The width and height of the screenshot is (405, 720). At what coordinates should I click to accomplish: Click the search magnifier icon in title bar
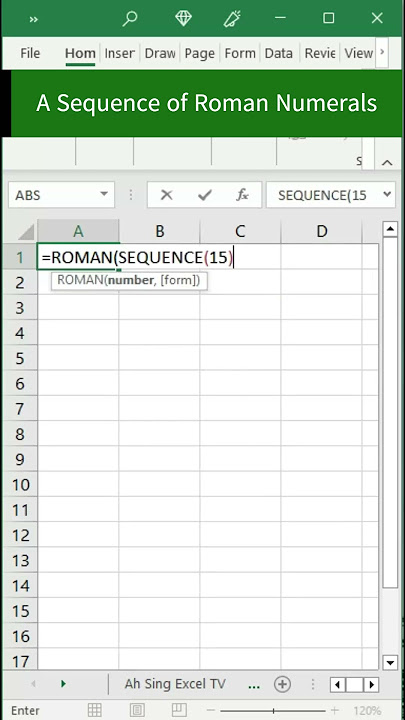[x=130, y=18]
